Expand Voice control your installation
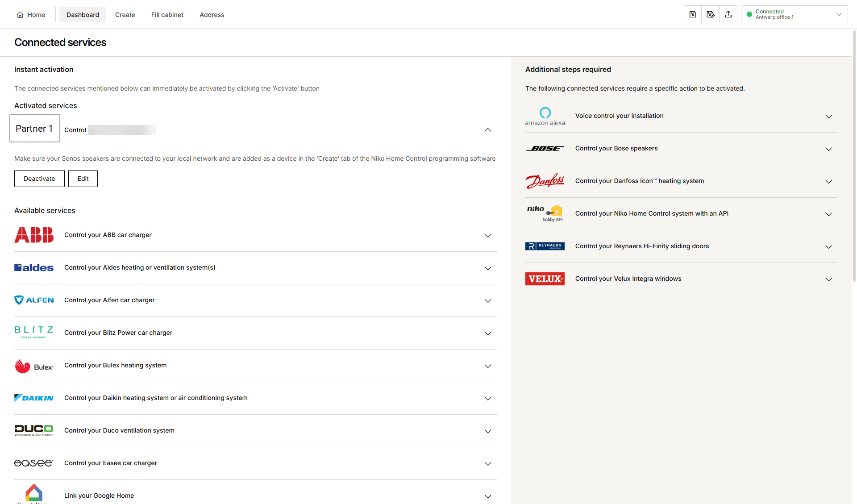Screen dimensions: 857x504 (829, 117)
